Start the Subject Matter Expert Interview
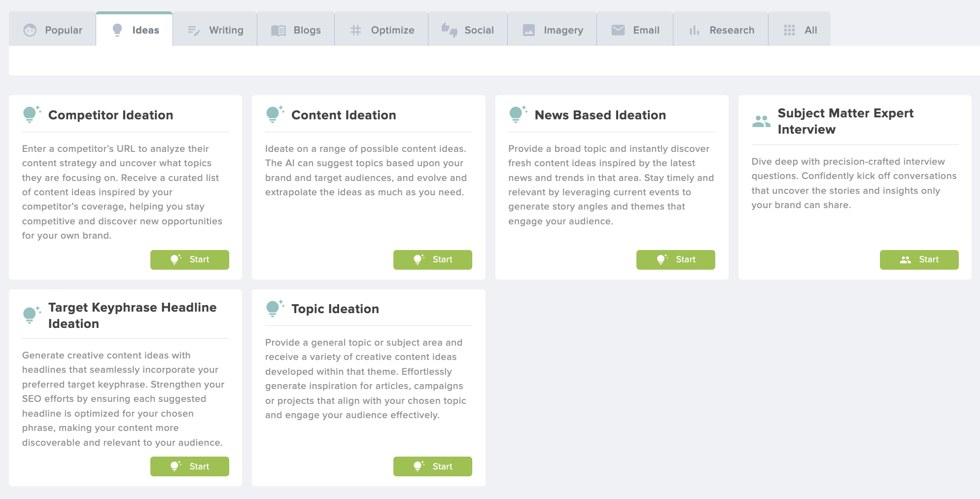Viewport: 980px width, 499px height. coord(919,260)
